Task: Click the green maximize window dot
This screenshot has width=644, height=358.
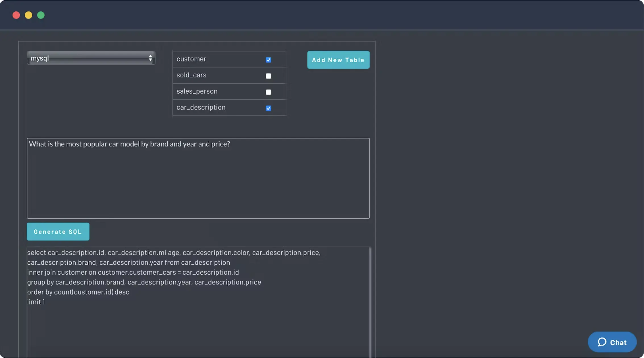Action: [41, 15]
